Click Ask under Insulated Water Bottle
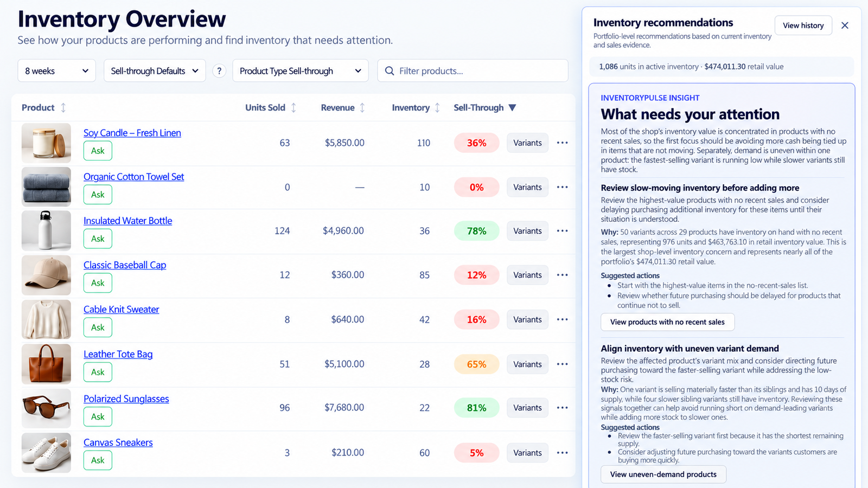This screenshot has width=868, height=488. [x=98, y=239]
